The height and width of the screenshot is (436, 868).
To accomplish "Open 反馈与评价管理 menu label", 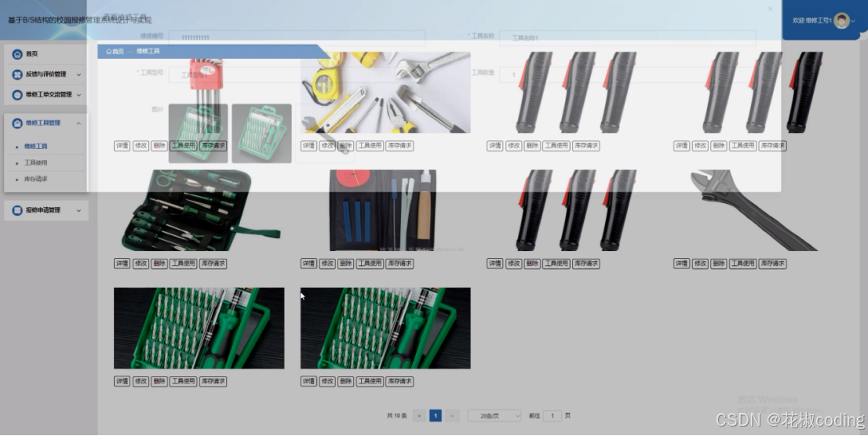I will [46, 74].
